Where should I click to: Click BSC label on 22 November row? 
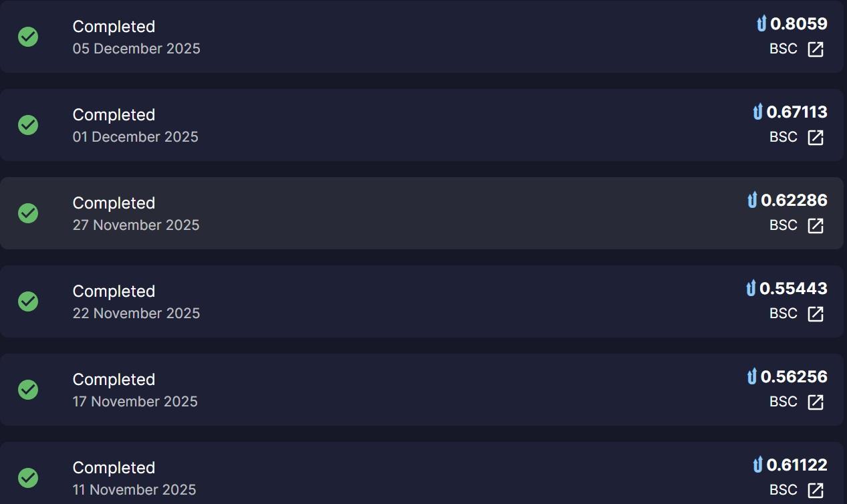pyautogui.click(x=783, y=313)
